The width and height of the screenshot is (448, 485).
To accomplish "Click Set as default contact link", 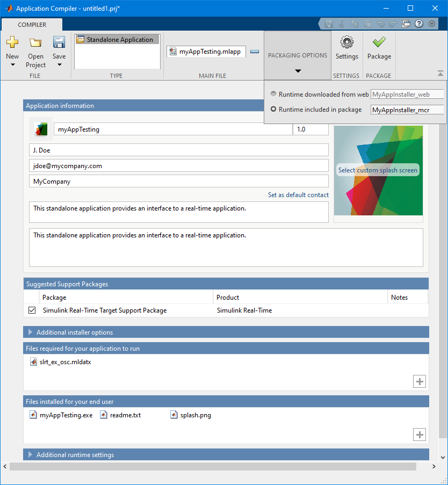I will 298,195.
